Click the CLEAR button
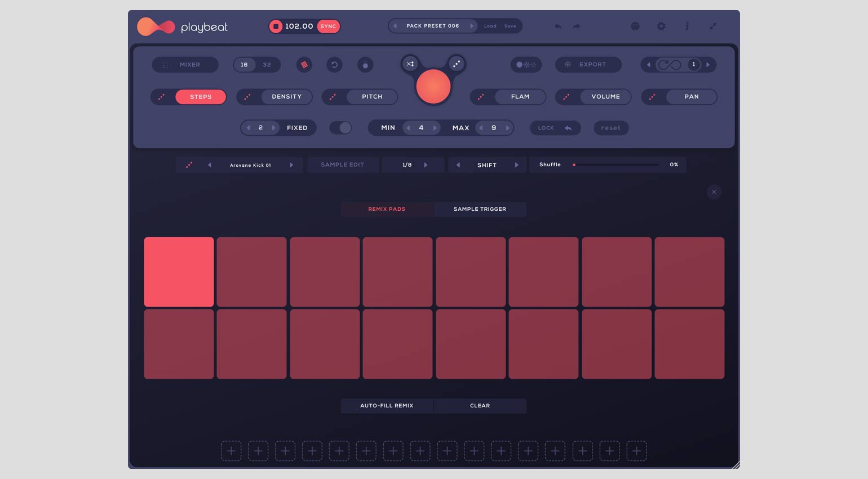Screen dimensions: 868x479 (x=480, y=406)
